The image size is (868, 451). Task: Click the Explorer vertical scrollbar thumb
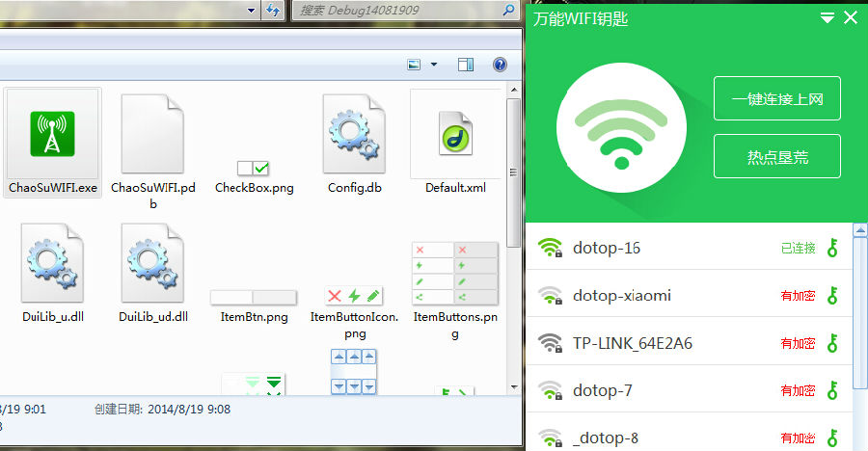pyautogui.click(x=514, y=172)
